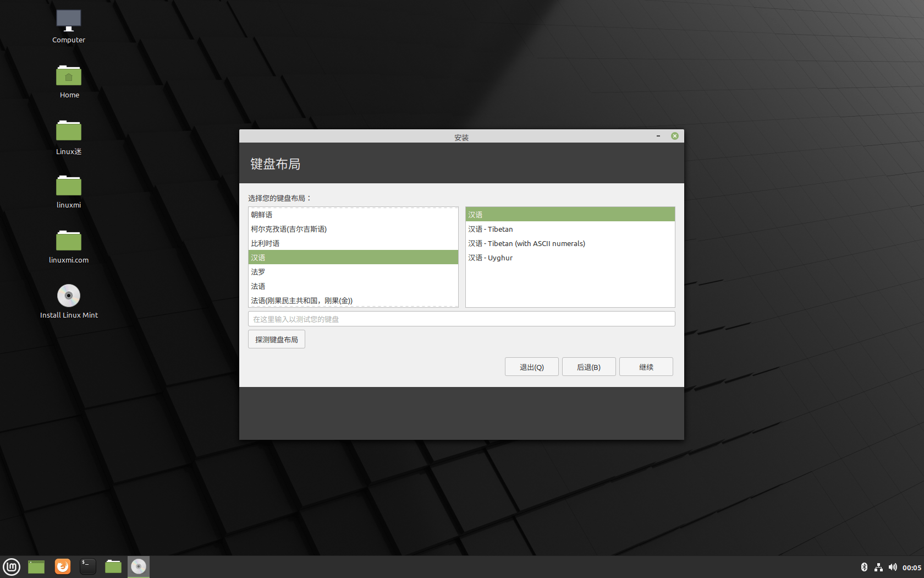
Task: Click the volume speaker tray icon
Action: coord(893,567)
